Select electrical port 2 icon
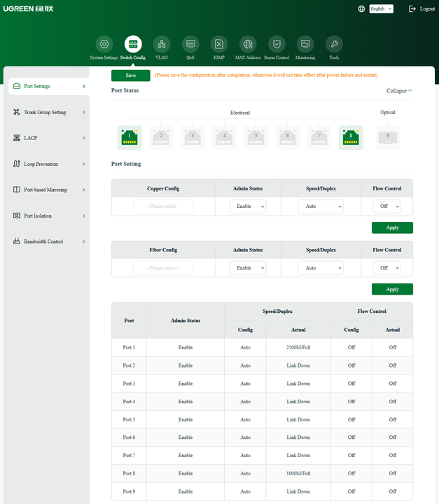The width and height of the screenshot is (439, 504). (x=161, y=138)
